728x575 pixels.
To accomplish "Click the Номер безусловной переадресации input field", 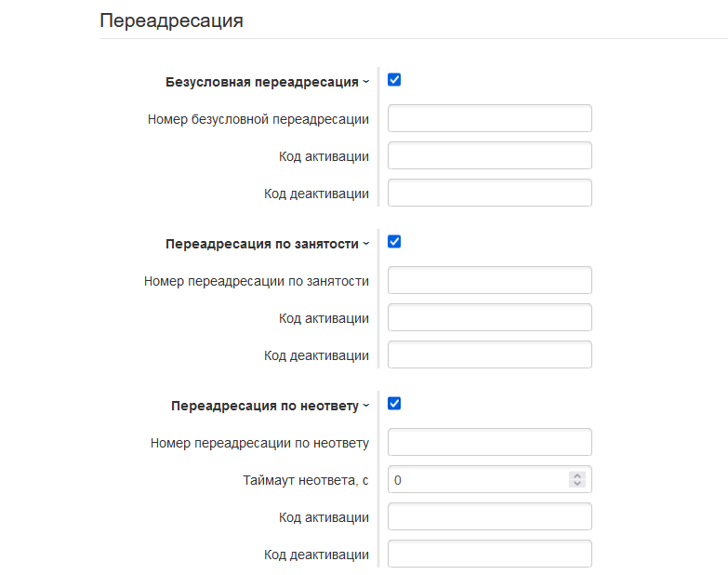I will 489,119.
